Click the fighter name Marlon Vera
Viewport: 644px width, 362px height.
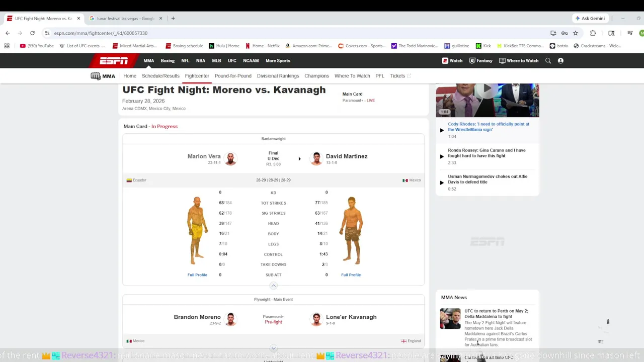pyautogui.click(x=204, y=156)
